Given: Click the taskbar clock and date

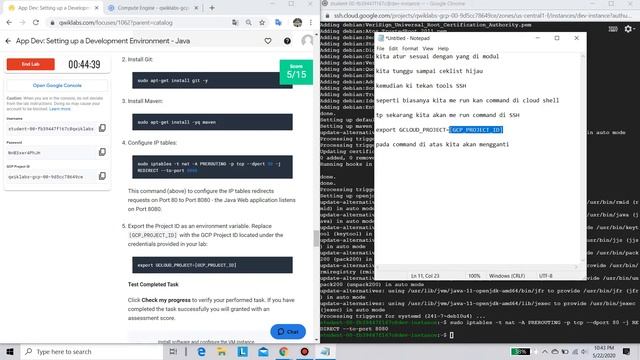Looking at the screenshot, I should click(x=604, y=351).
